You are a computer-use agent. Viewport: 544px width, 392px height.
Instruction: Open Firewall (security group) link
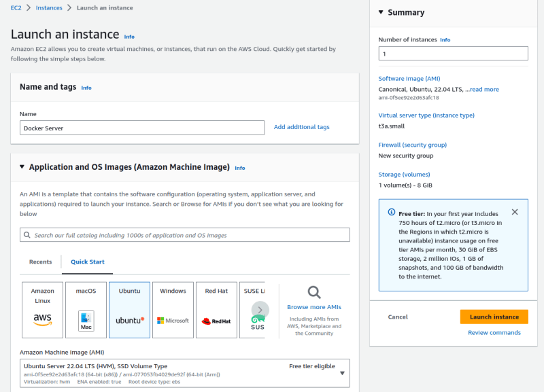412,145
